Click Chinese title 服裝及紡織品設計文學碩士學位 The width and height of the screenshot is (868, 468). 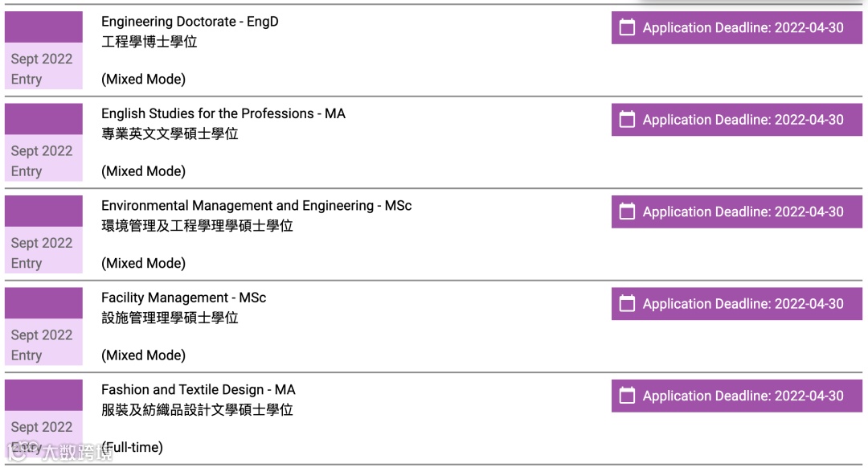[197, 410]
